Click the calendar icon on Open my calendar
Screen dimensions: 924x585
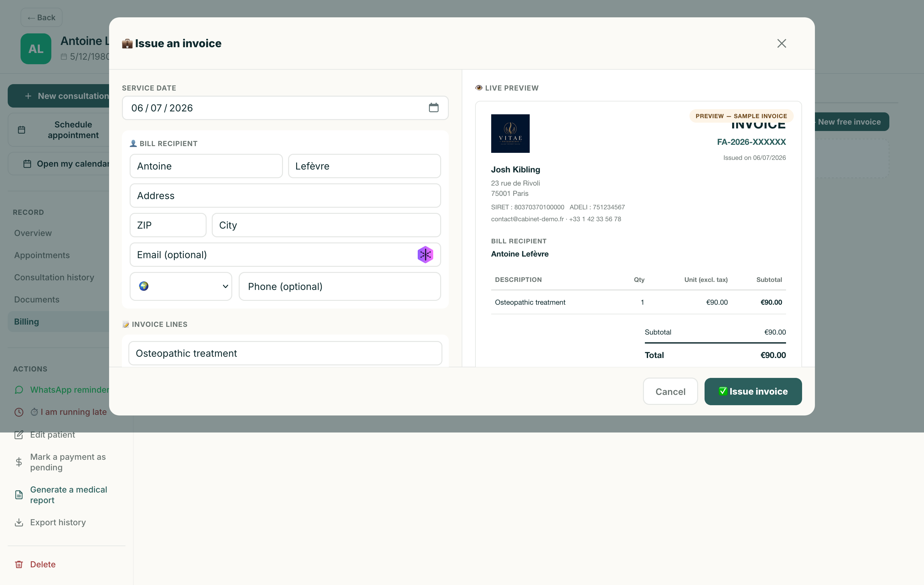click(27, 164)
